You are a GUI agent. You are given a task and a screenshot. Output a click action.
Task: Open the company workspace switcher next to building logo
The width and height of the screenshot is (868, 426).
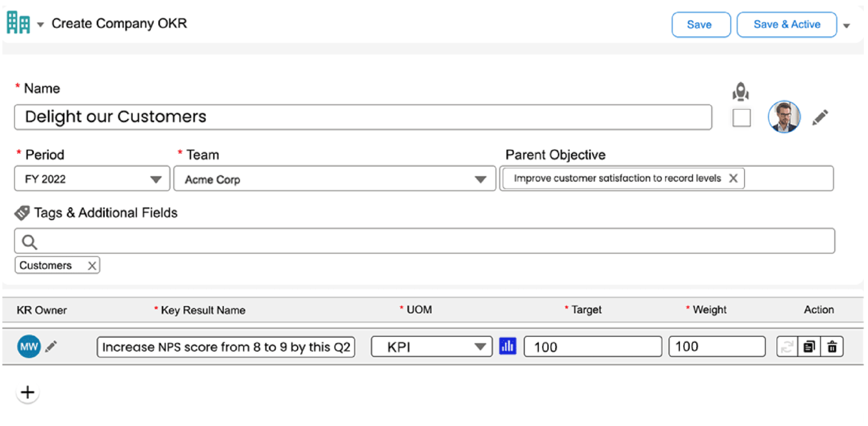point(40,24)
